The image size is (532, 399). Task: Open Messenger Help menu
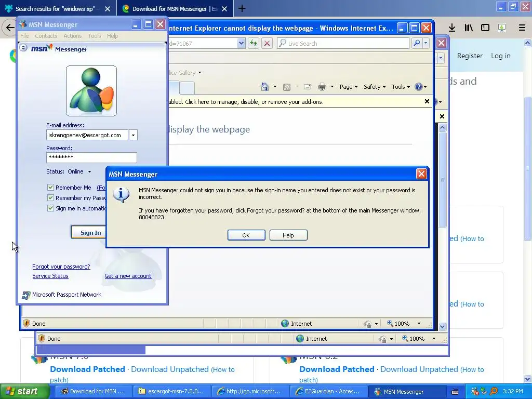pyautogui.click(x=112, y=36)
